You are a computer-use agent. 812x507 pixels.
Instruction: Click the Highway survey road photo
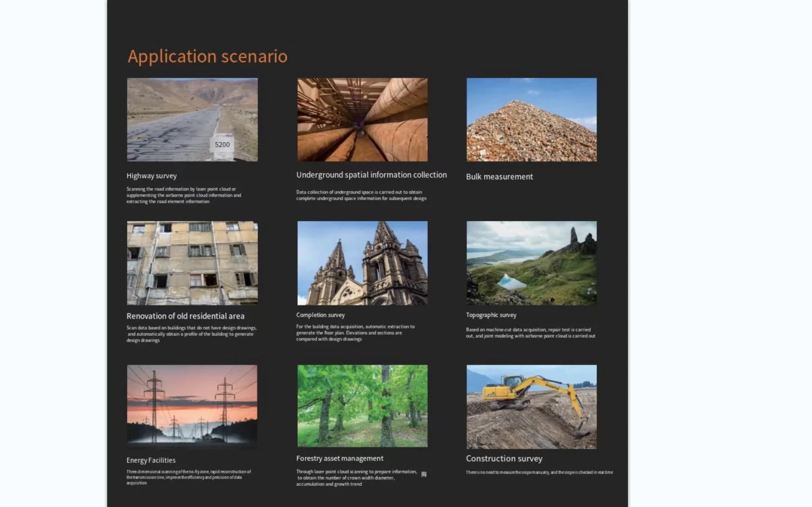point(192,120)
